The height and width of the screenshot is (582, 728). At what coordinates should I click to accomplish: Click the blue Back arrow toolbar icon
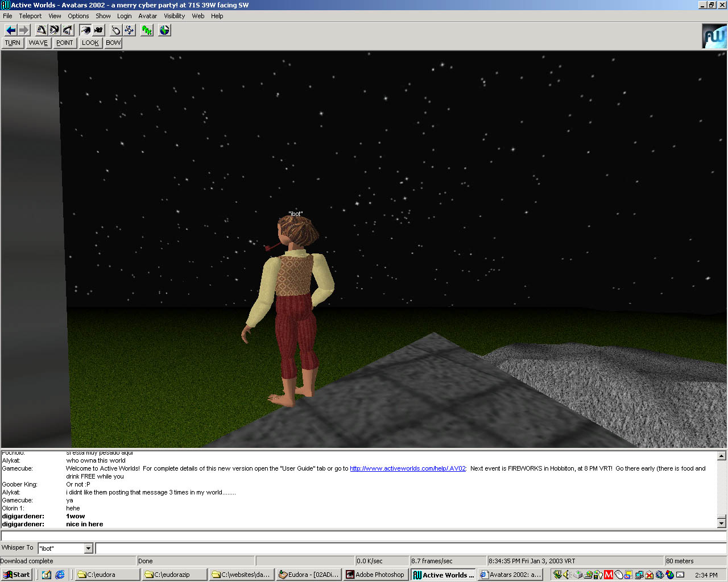[x=11, y=30]
